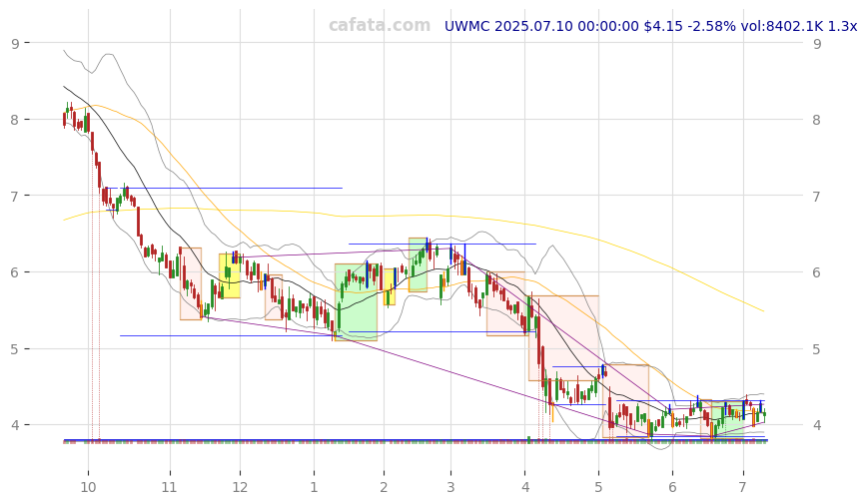Click the yellow highlighted box near month 12
Viewport: 868px width, 504px height.
tap(230, 275)
